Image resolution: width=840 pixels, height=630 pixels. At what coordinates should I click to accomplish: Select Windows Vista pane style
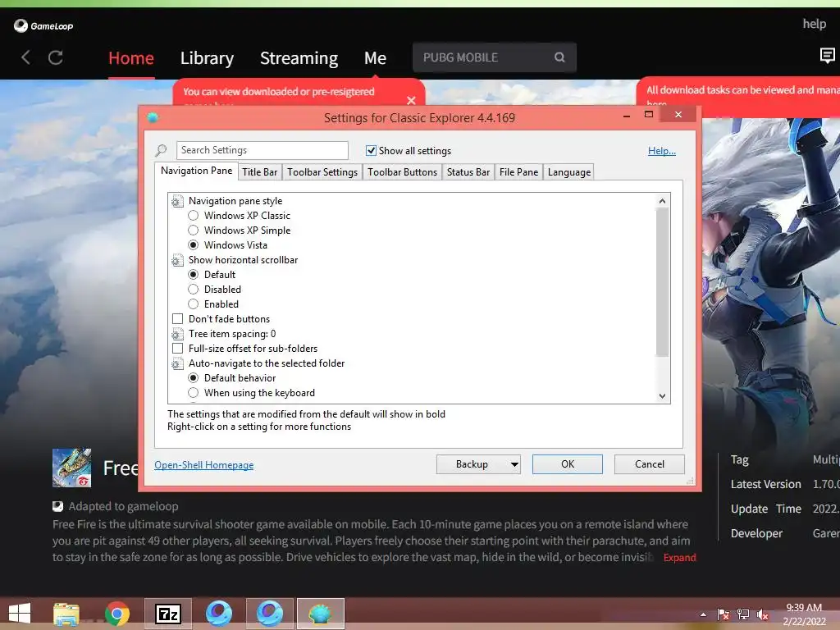(x=194, y=244)
